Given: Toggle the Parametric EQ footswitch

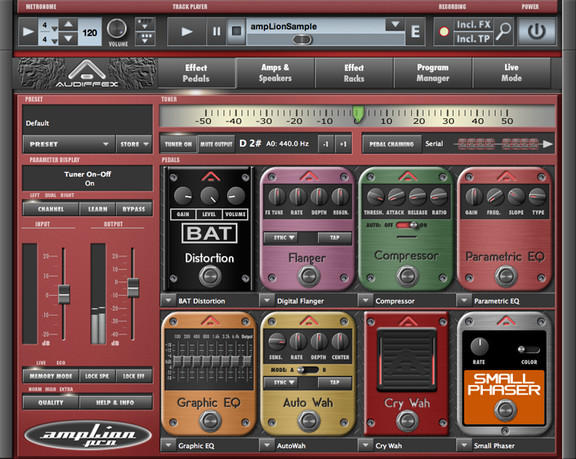Looking at the screenshot, I should 505,276.
